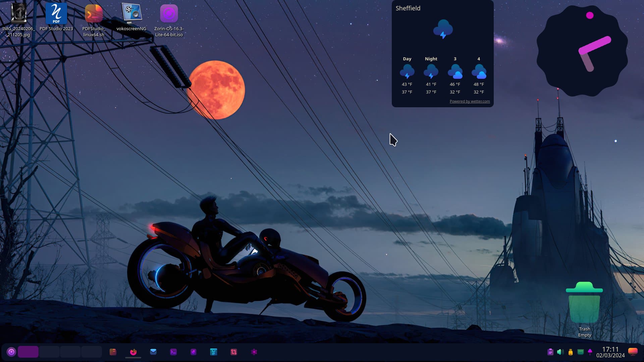The image size is (644, 362).
Task: Open system settings gear in taskbar
Action: click(254, 352)
